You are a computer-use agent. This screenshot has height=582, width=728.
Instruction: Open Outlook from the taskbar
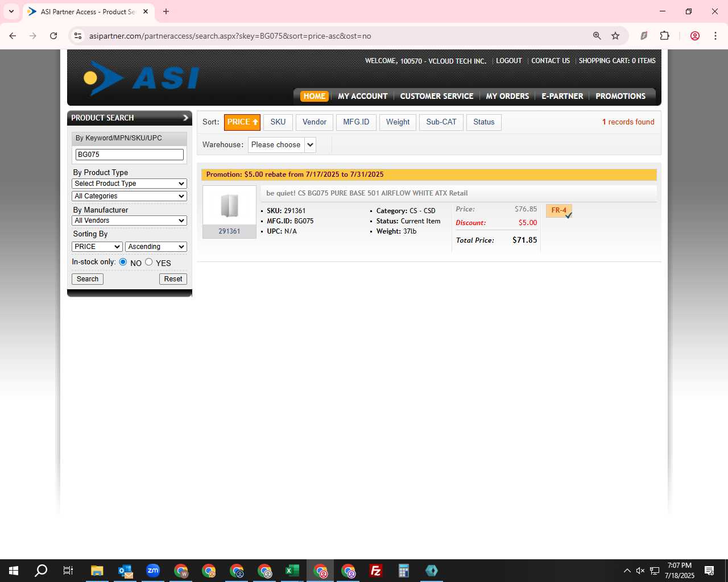(125, 571)
